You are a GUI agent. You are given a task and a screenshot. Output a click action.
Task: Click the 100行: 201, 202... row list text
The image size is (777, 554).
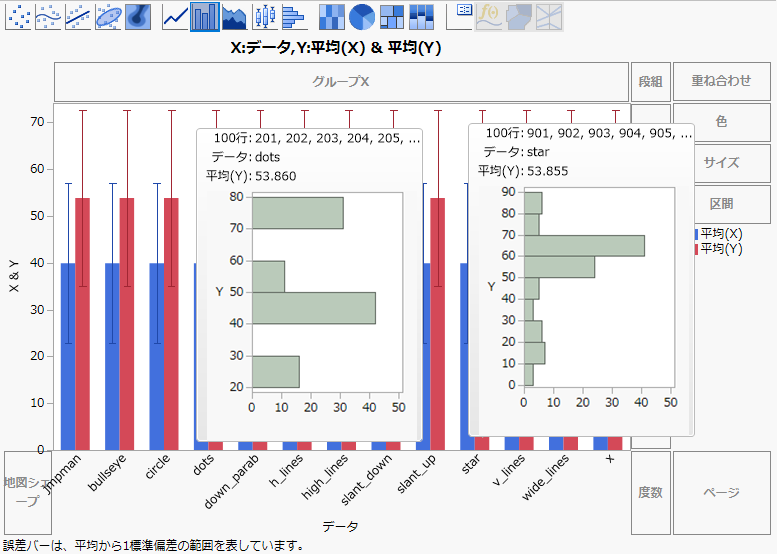[317, 138]
